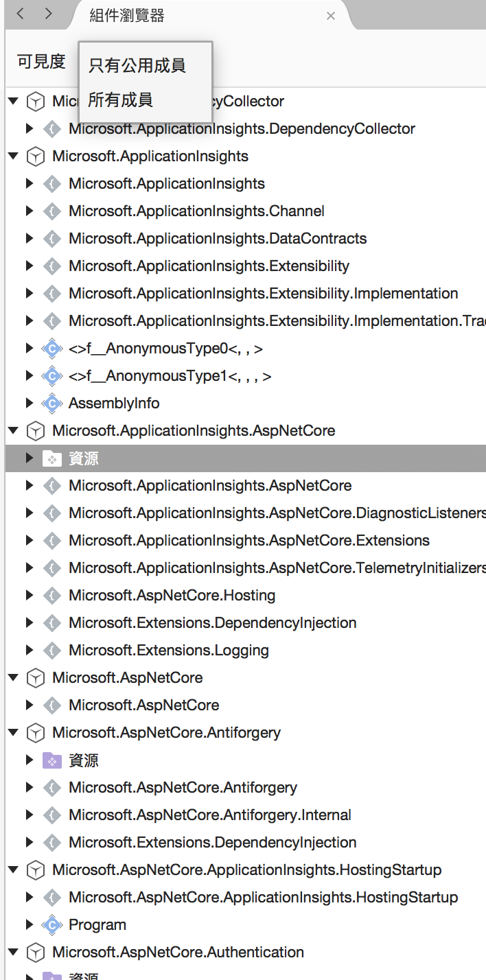Click the Microsoft.ApplicationInsights.Channel namespace icon
This screenshot has width=486, height=980.
pos(51,211)
